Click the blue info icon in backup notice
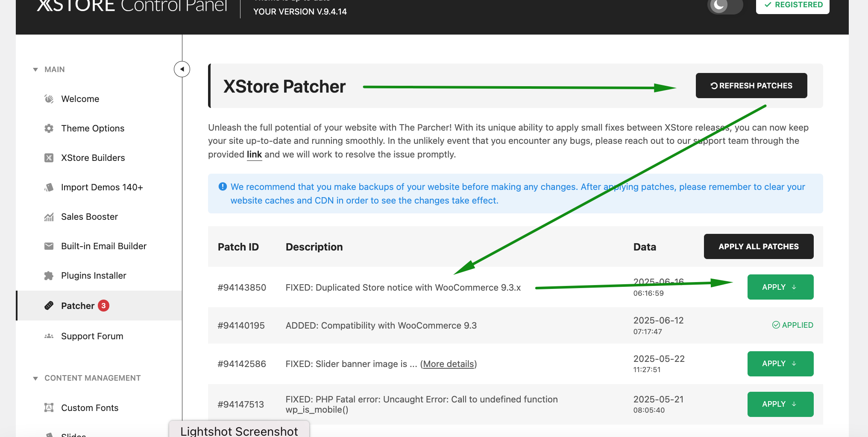This screenshot has height=437, width=868. [223, 186]
